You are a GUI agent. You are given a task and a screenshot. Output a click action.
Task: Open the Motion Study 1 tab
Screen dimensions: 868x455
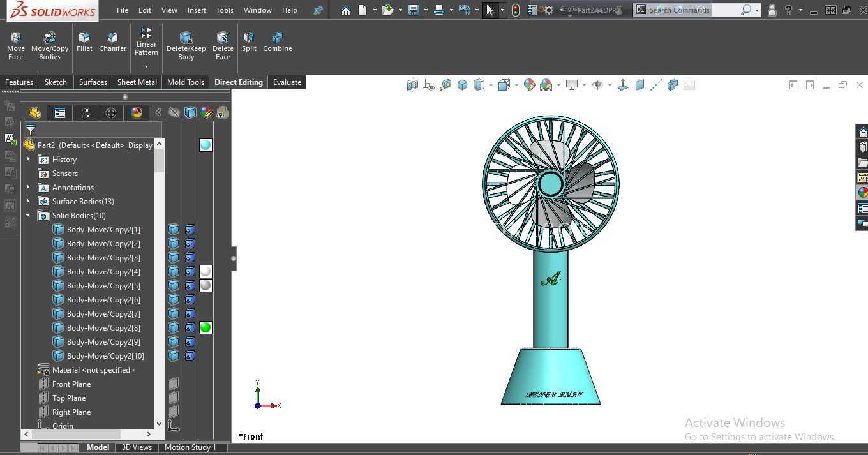click(x=190, y=447)
